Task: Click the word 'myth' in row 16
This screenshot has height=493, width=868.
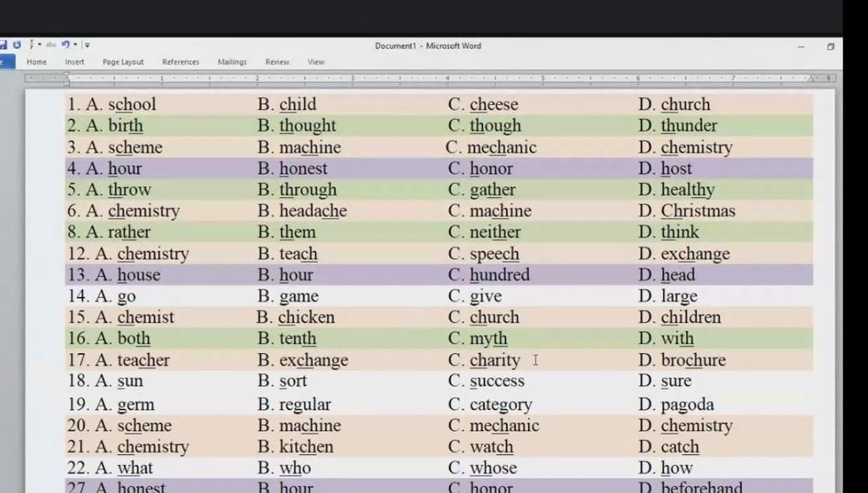Action: pyautogui.click(x=488, y=339)
